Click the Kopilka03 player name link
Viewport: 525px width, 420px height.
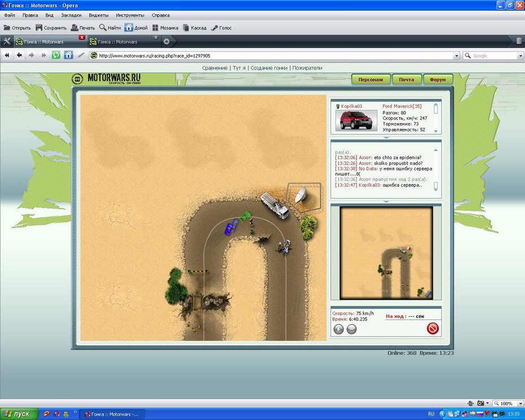click(352, 106)
